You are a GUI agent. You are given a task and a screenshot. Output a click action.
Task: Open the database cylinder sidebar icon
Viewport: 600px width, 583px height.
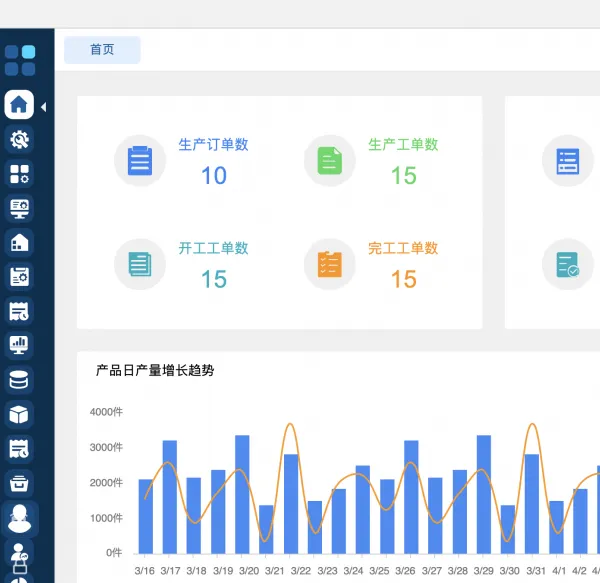point(19,380)
